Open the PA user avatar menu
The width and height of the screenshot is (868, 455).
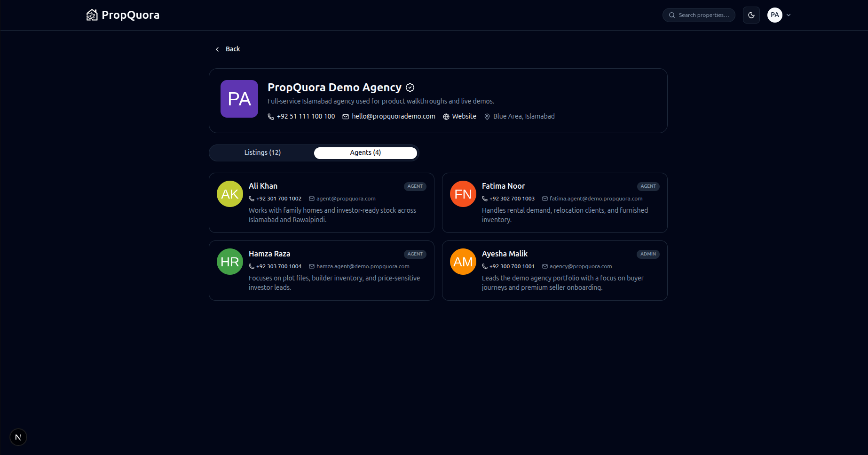775,15
